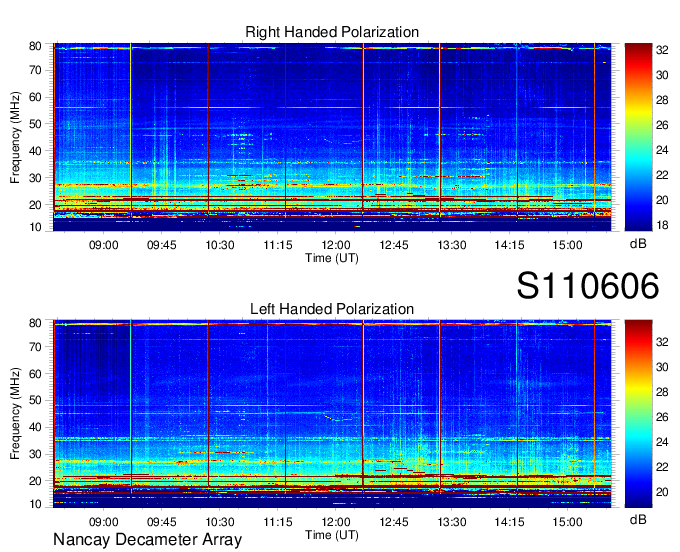This screenshot has width=680, height=552.
Task: Click 09:00 tick on Right Handed time axis
Action: [x=104, y=245]
